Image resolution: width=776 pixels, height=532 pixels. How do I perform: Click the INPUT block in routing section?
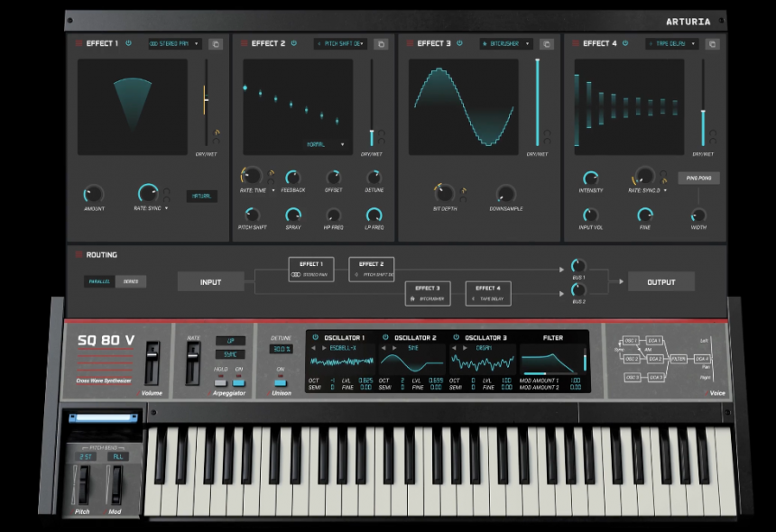(208, 281)
